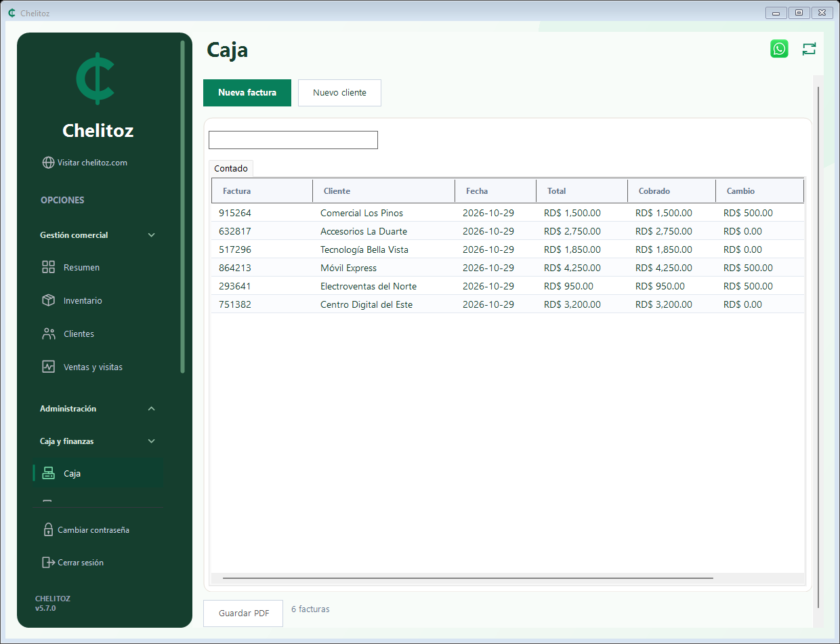840x644 pixels.
Task: Select the Caja cash register icon
Action: pos(48,473)
